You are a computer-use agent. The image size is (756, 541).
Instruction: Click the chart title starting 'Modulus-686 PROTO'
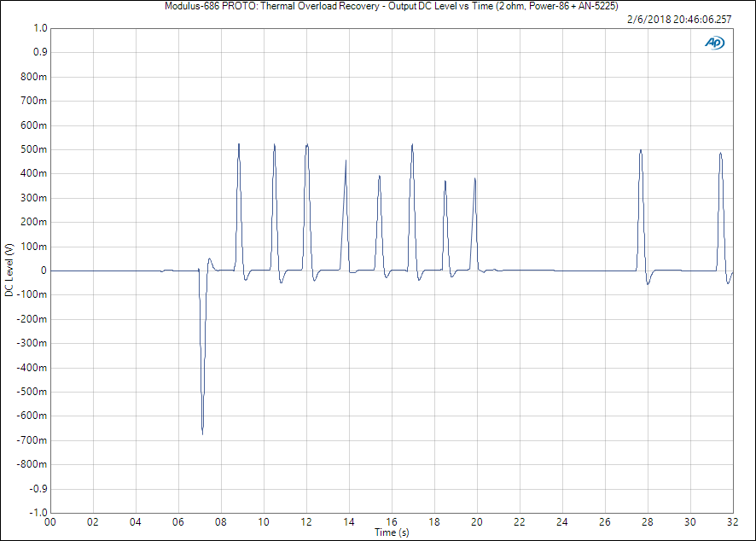[391, 6]
